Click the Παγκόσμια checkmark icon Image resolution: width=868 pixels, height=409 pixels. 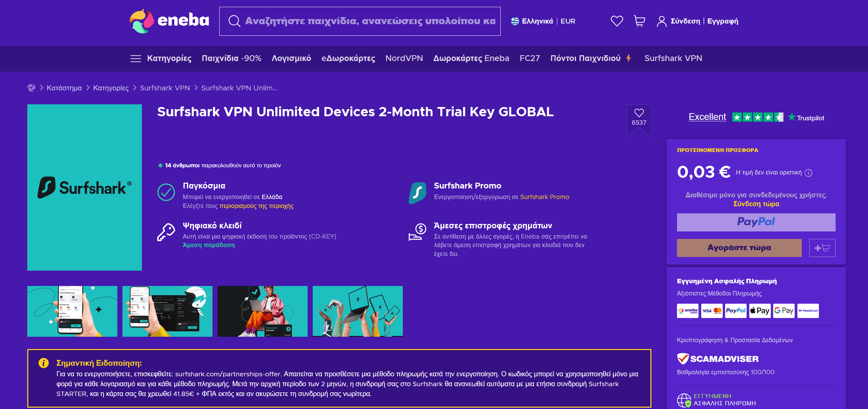tap(166, 192)
